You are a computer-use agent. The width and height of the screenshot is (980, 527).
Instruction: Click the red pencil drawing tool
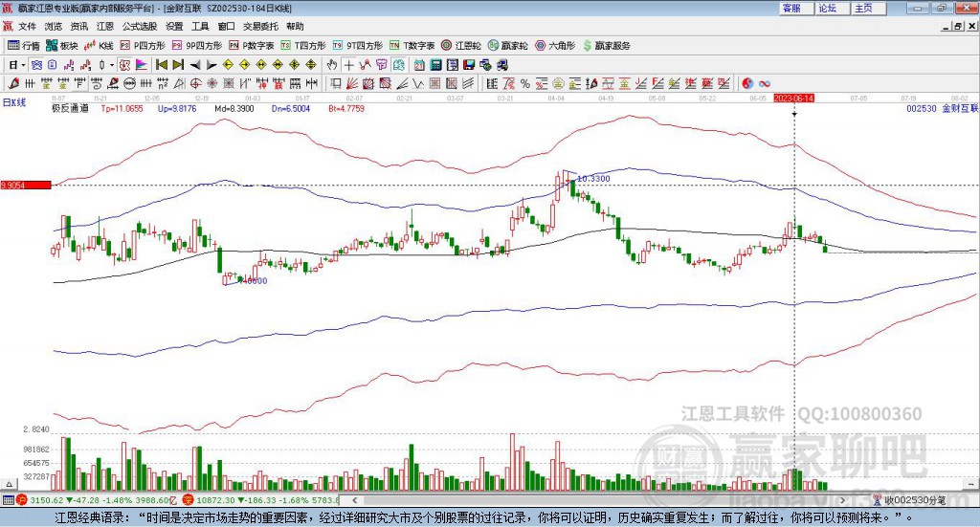13,83
